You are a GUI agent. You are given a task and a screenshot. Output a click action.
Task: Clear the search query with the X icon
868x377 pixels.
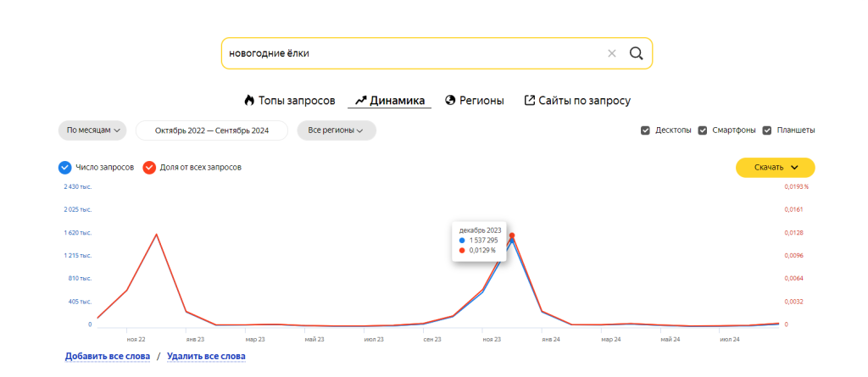612,53
